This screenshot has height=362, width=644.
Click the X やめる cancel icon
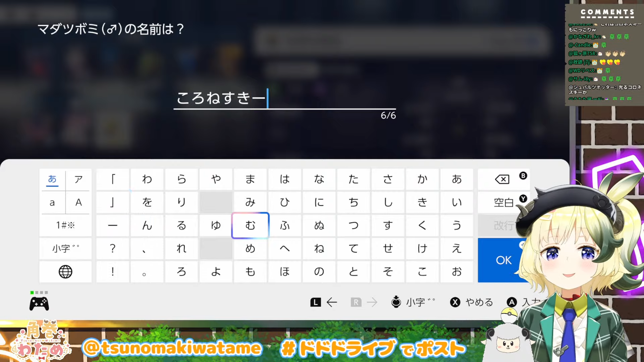point(455,302)
